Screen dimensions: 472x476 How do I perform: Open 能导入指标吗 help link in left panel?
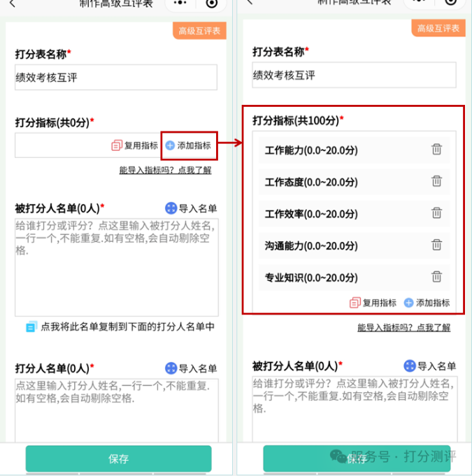coord(165,170)
